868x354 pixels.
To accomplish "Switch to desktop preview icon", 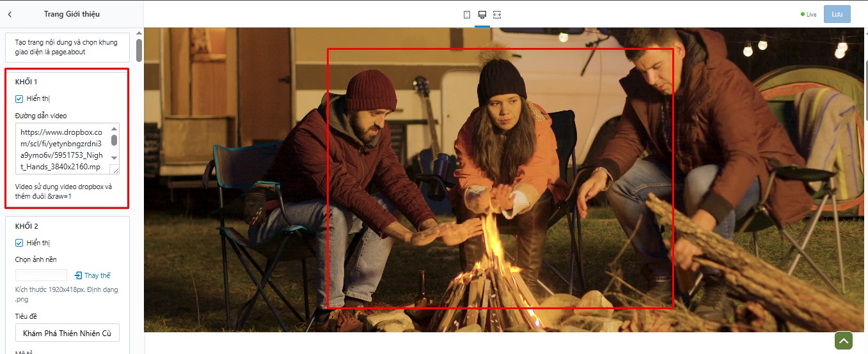I will pyautogui.click(x=482, y=14).
